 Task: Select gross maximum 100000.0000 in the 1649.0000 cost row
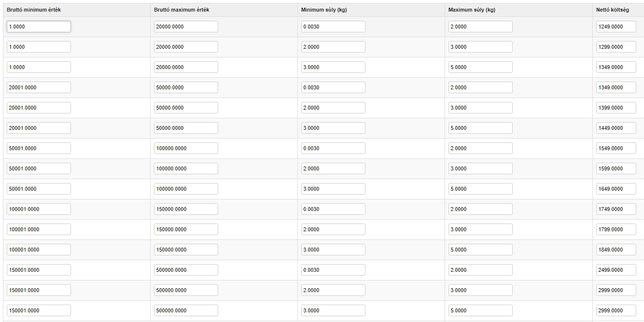tap(186, 189)
